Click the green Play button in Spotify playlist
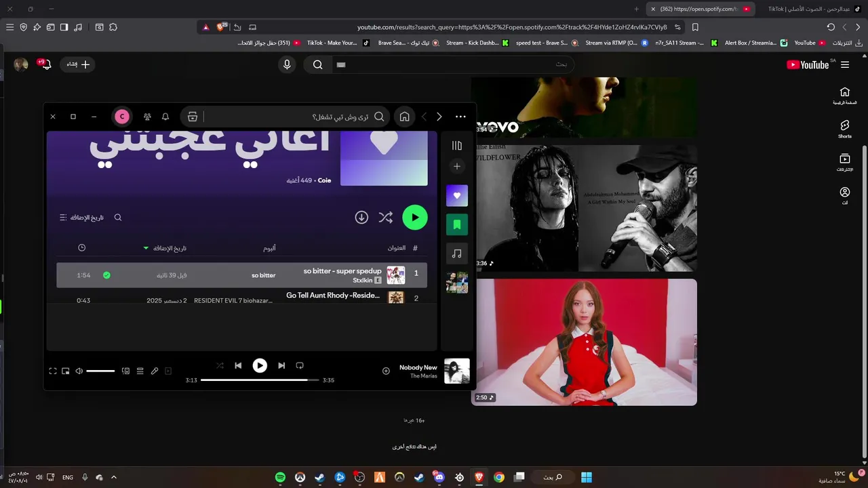 [x=415, y=218]
